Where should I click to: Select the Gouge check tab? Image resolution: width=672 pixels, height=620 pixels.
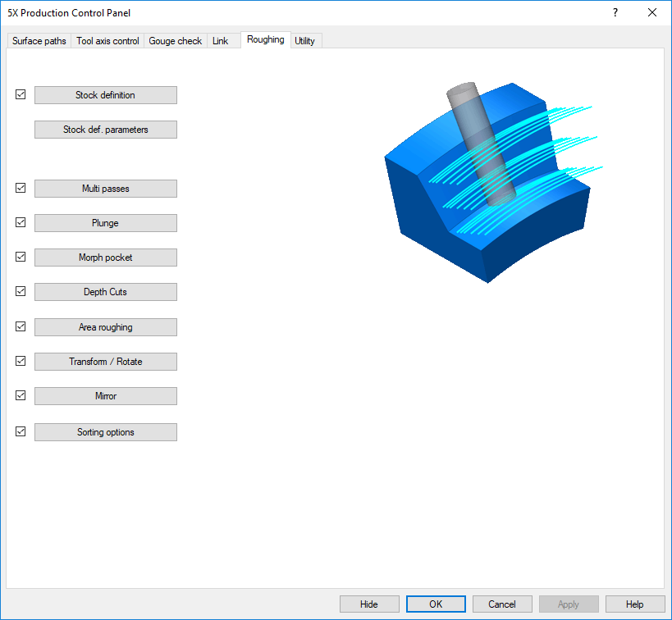(x=175, y=41)
